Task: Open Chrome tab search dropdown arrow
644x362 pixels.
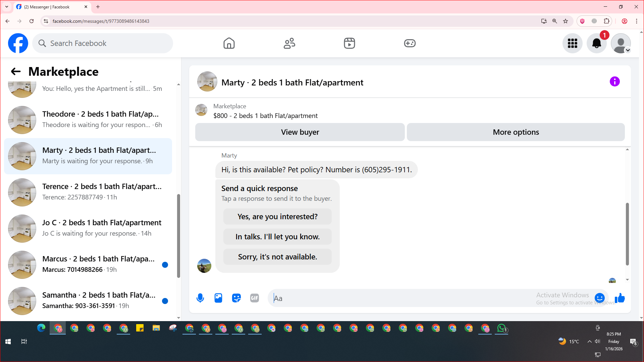Action: pyautogui.click(x=6, y=7)
